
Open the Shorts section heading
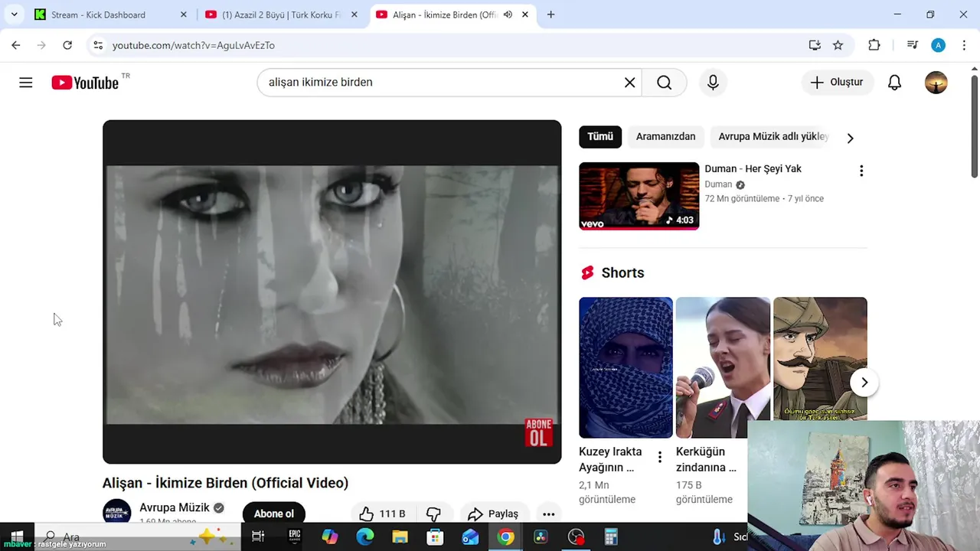[612, 272]
